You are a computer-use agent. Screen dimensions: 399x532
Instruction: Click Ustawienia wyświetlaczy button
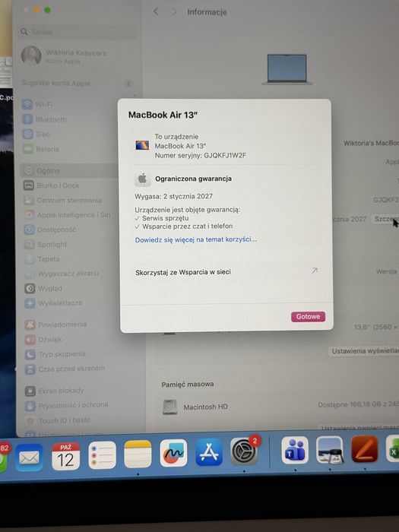click(x=364, y=351)
